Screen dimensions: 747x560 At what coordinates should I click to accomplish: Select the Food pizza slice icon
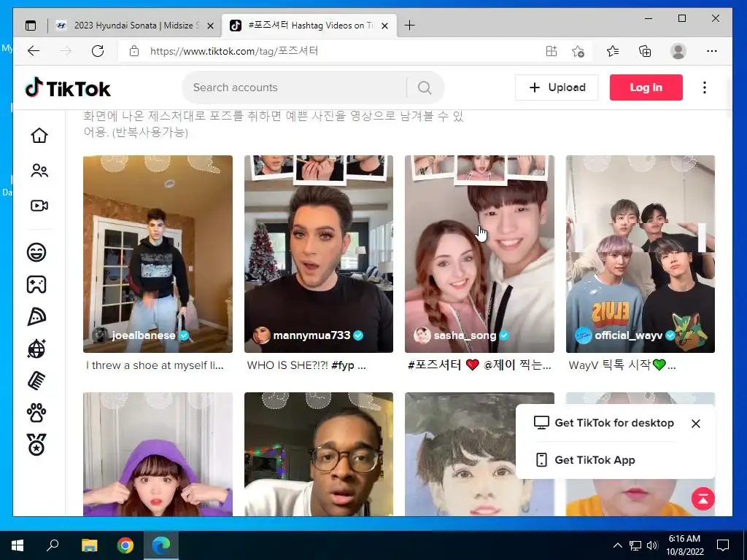(36, 316)
